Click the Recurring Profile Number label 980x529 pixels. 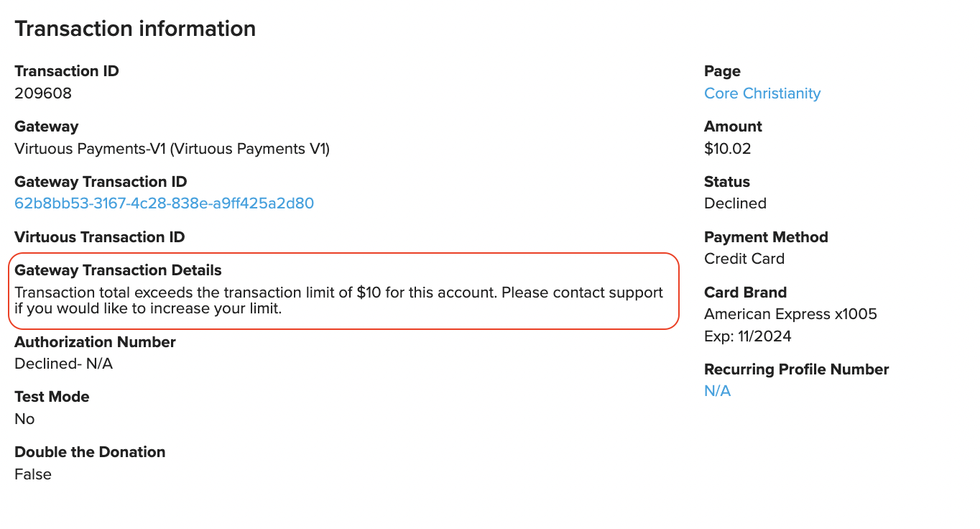click(x=796, y=369)
